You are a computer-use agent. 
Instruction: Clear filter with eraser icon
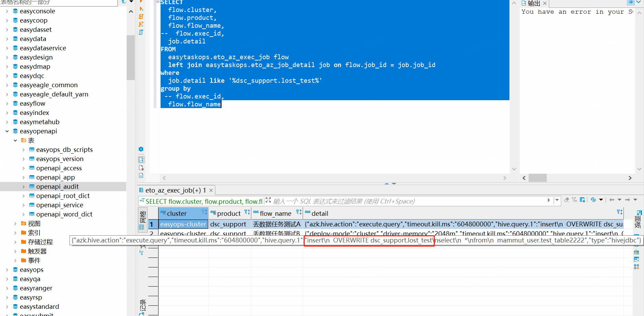(x=567, y=200)
